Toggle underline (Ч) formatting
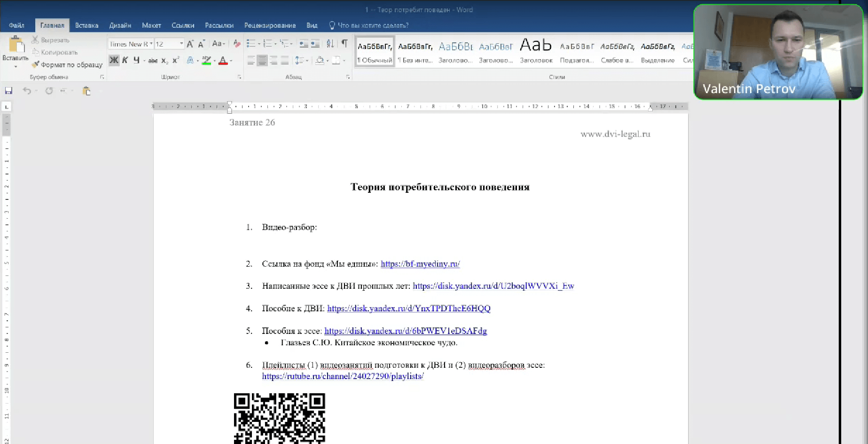 [x=136, y=60]
